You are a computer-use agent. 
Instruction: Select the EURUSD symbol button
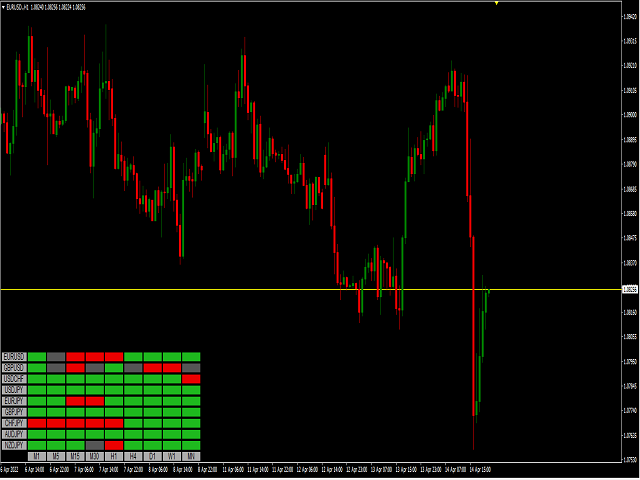coord(14,357)
